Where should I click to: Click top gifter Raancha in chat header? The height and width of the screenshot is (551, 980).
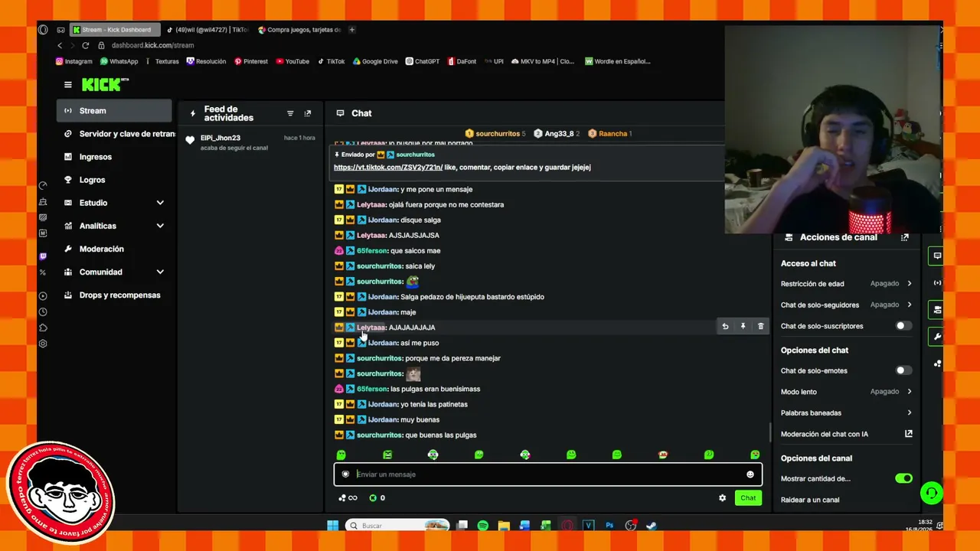(x=609, y=134)
